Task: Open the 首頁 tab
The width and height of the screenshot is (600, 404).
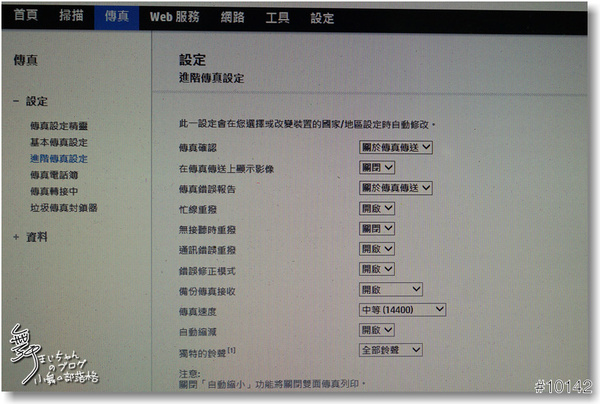Action: coord(26,15)
